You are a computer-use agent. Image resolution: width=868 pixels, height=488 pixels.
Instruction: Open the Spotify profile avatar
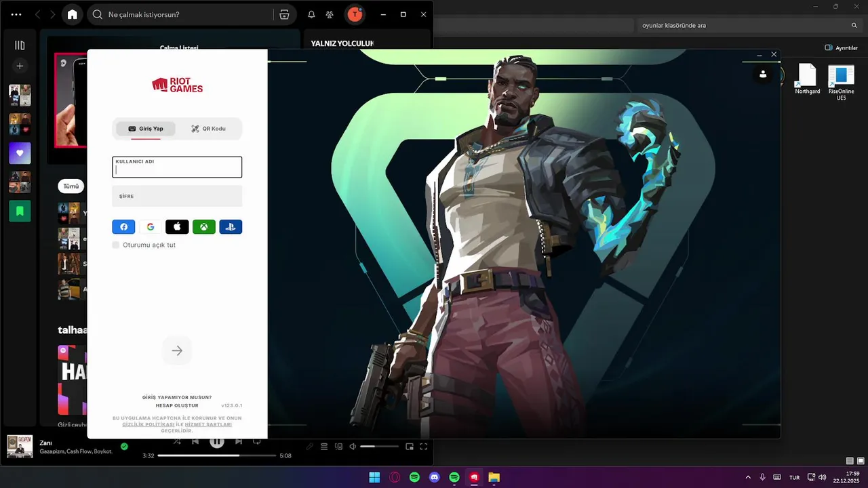355,14
